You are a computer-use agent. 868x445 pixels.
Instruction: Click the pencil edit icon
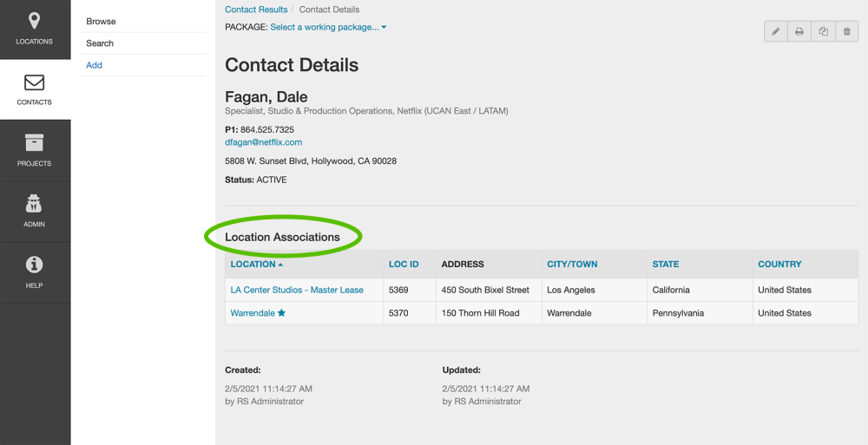[776, 32]
